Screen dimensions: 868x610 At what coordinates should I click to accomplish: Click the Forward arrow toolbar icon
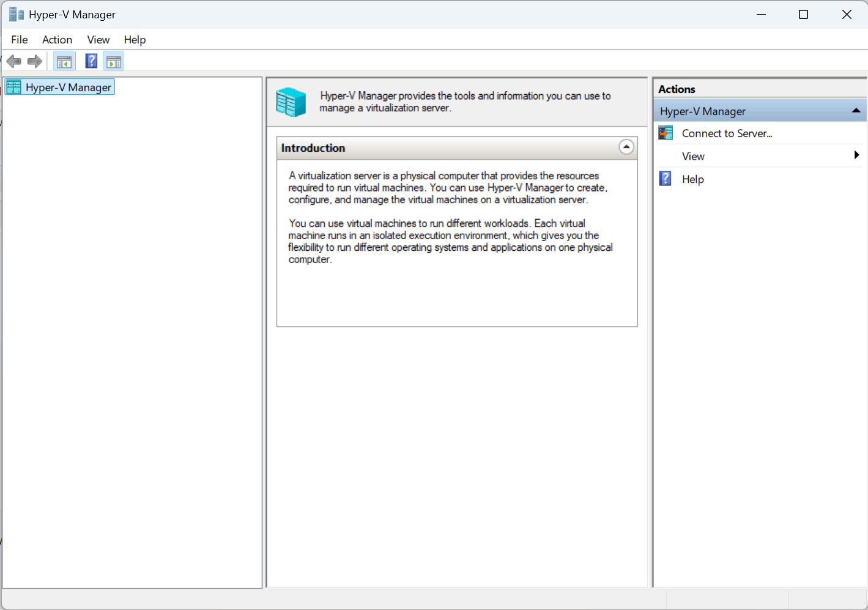point(35,61)
